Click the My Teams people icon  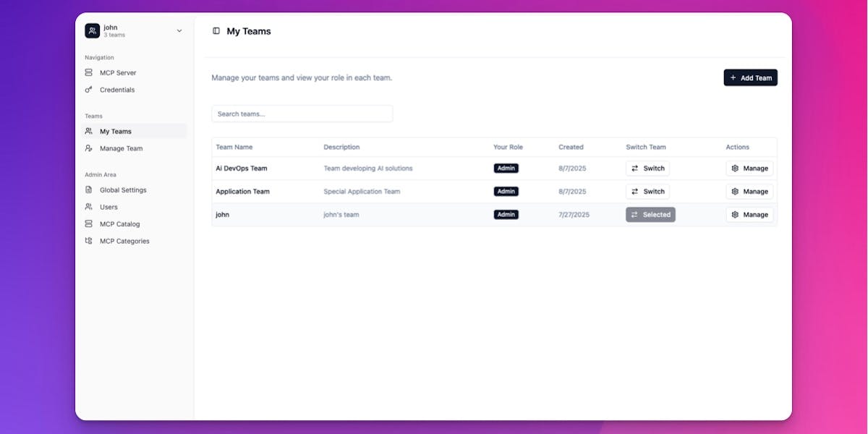[89, 131]
